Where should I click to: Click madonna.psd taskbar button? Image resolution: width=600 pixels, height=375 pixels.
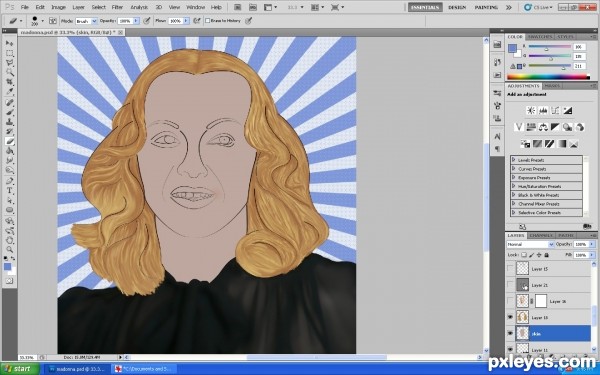(77, 369)
